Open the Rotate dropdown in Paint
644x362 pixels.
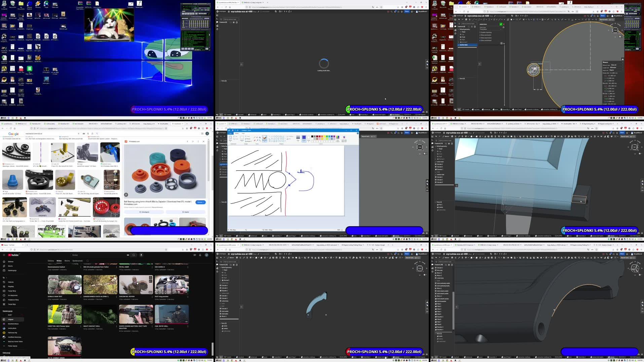pos(248,141)
